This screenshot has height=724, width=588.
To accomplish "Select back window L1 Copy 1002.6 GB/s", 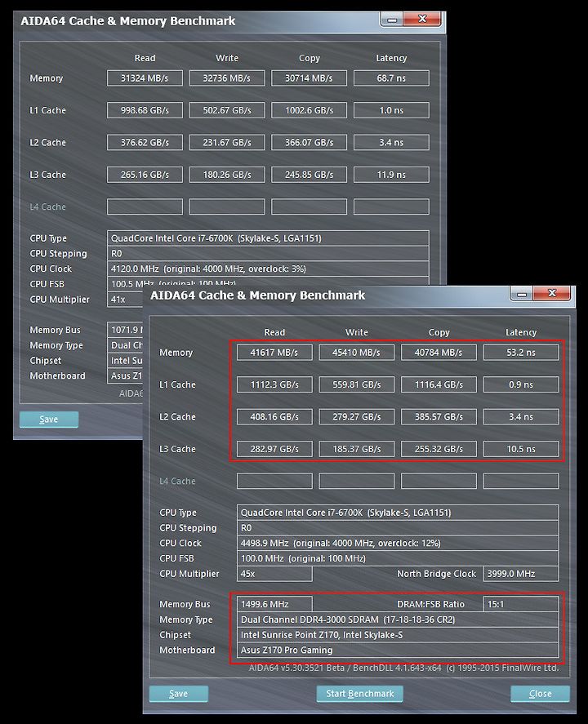I will pos(309,110).
